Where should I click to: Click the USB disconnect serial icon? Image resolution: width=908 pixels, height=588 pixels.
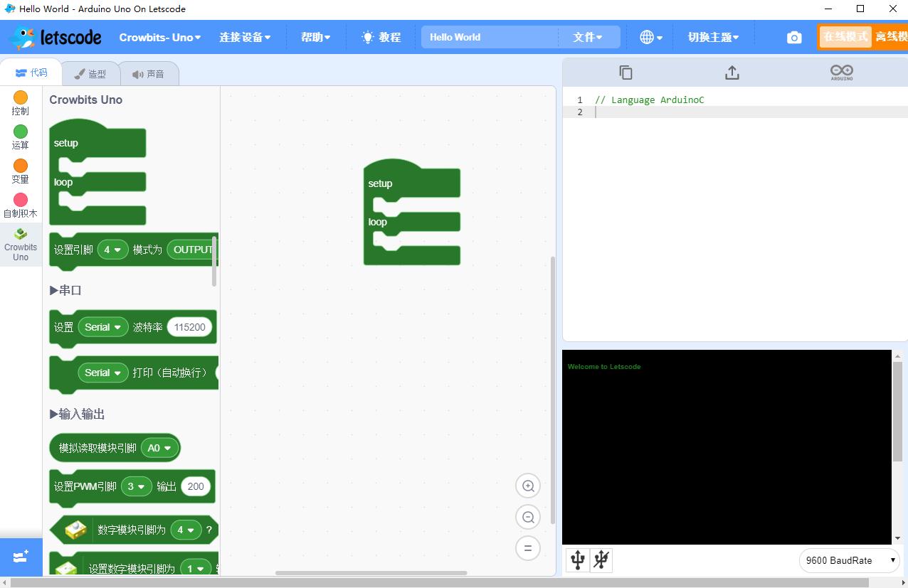tap(601, 560)
